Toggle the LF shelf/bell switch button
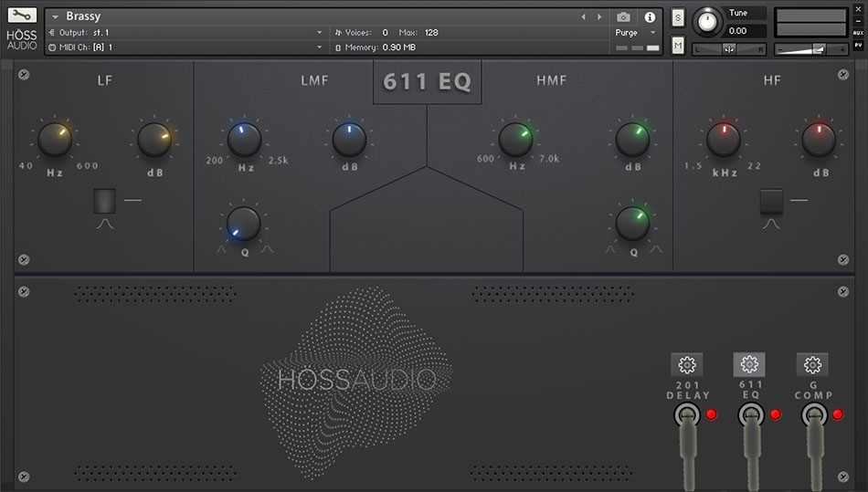This screenshot has height=492, width=868. (105, 201)
